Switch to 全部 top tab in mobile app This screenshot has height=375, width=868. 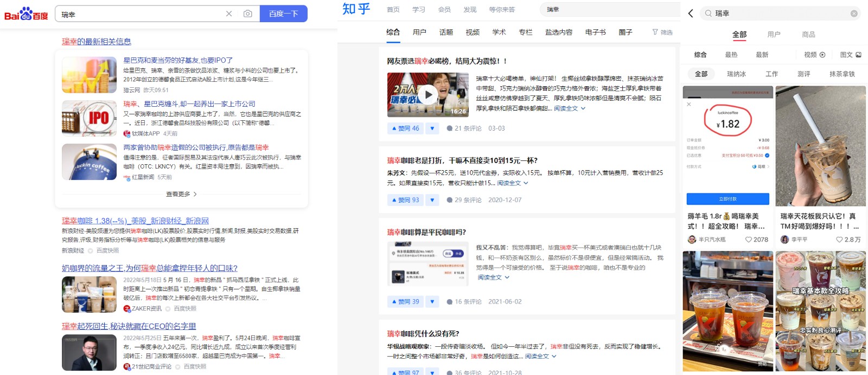739,35
